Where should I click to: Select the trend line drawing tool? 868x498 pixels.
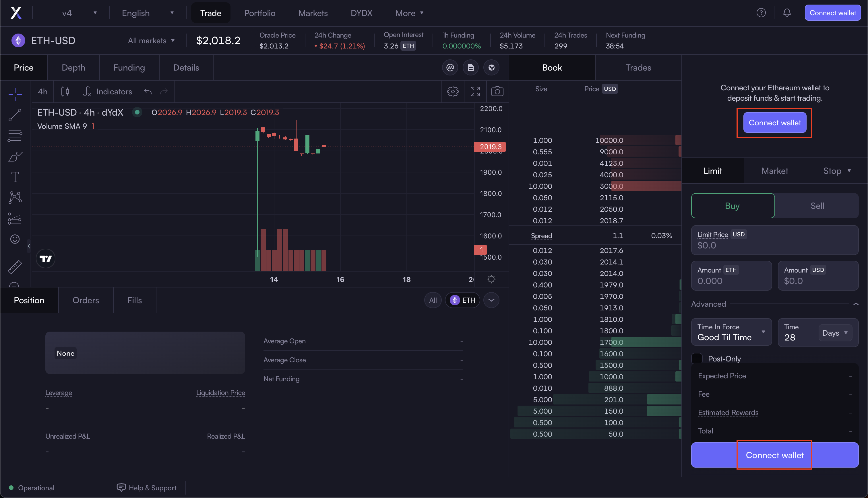(x=15, y=115)
